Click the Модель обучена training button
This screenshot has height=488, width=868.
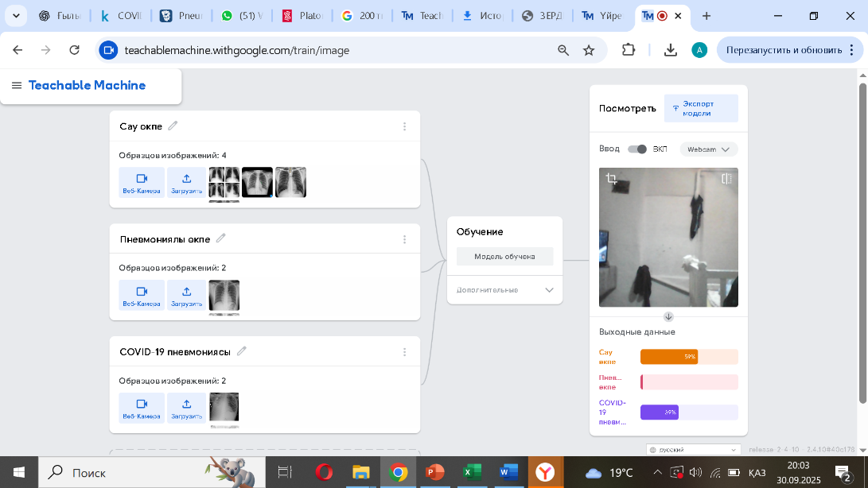point(505,256)
